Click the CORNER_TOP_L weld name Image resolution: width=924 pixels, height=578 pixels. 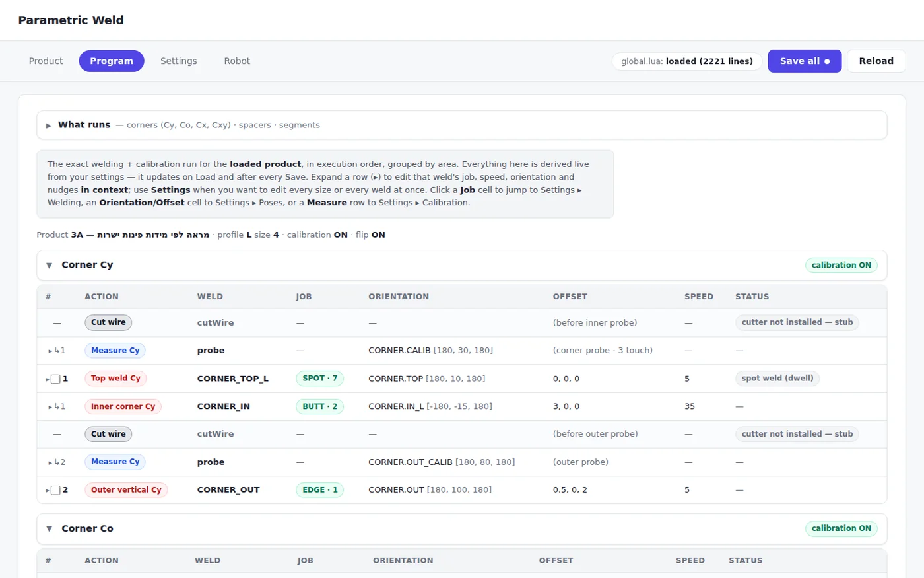click(x=233, y=379)
